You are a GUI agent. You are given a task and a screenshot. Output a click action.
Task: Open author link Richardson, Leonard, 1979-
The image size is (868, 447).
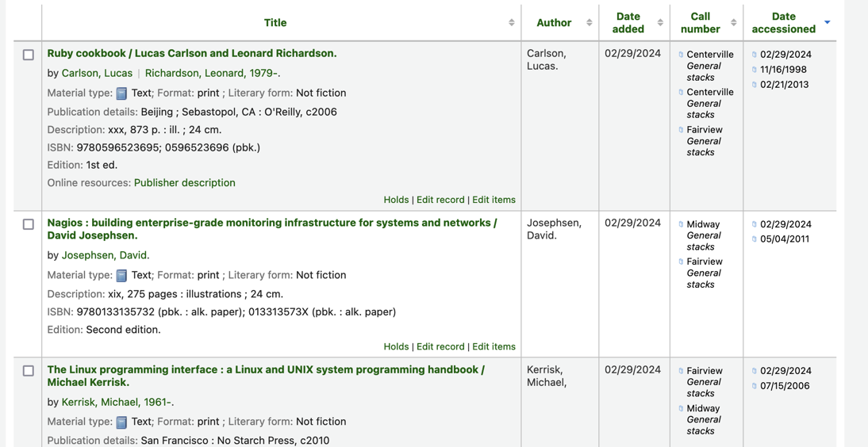(212, 73)
